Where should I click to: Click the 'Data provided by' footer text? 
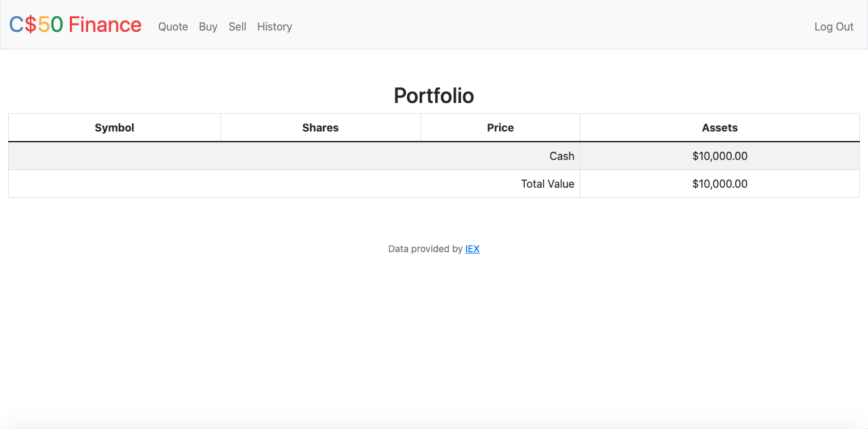(x=425, y=249)
